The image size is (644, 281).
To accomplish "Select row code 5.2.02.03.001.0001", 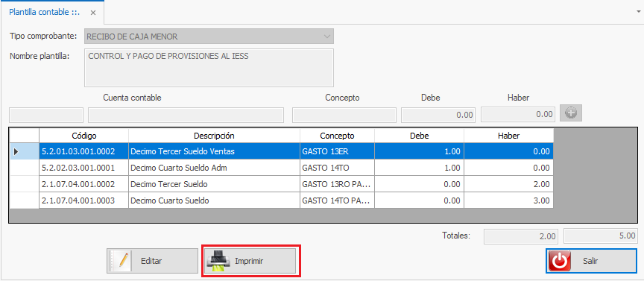I will click(x=83, y=168).
